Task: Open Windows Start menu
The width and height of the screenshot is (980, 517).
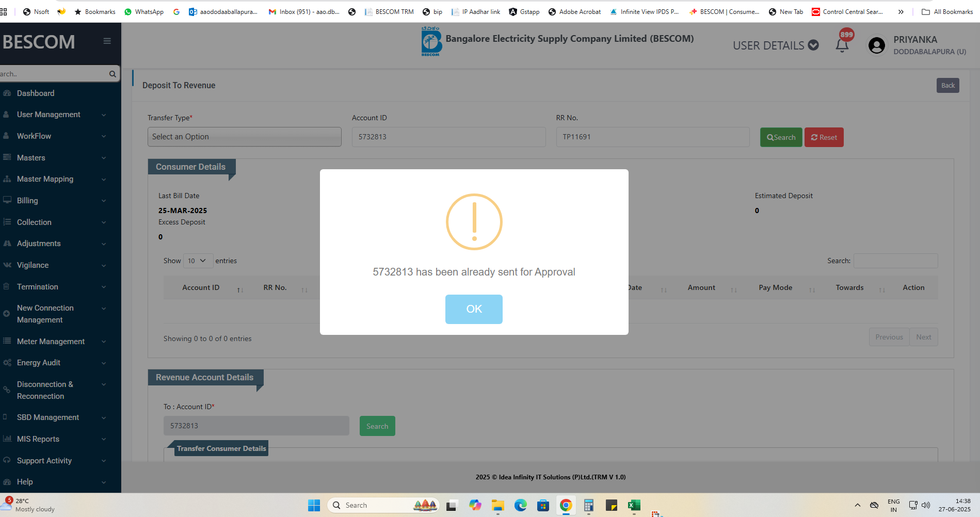Action: pyautogui.click(x=314, y=505)
